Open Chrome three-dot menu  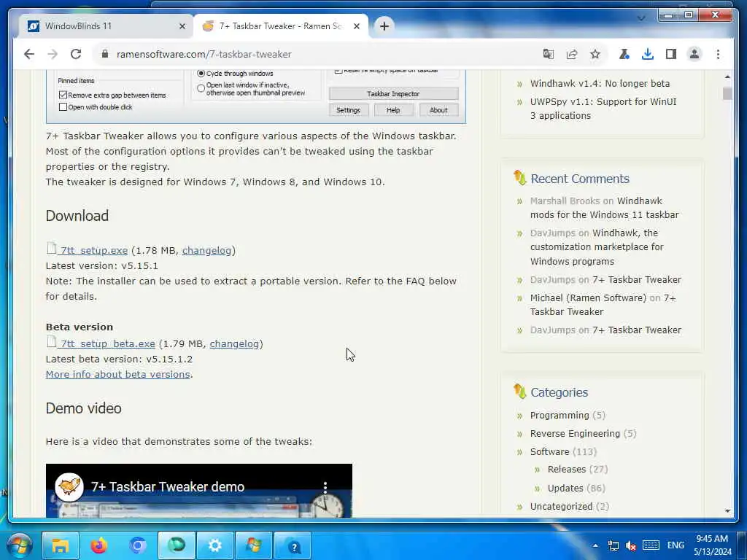point(718,54)
